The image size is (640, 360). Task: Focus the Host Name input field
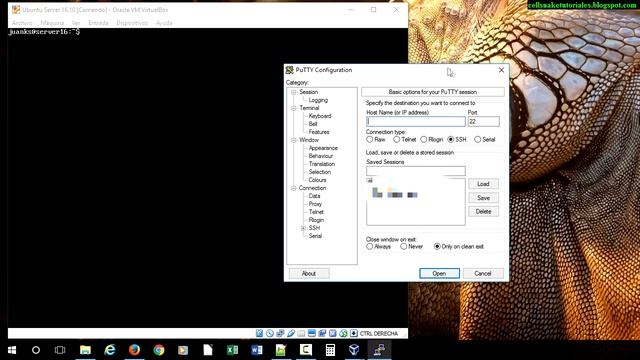(416, 121)
